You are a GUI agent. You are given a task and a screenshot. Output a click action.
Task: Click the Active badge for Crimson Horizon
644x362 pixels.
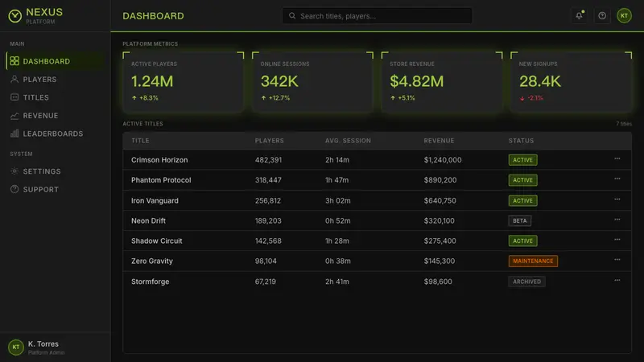522,160
